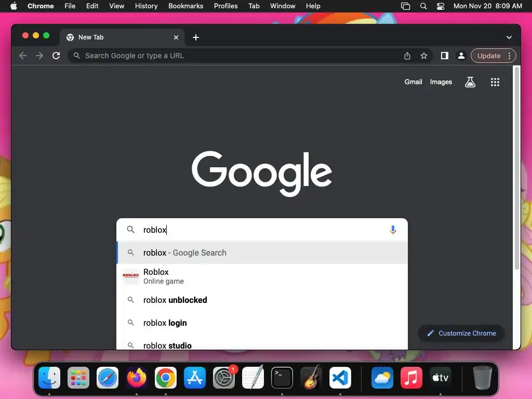Click Customize Chrome button
This screenshot has height=399, width=532.
461,333
